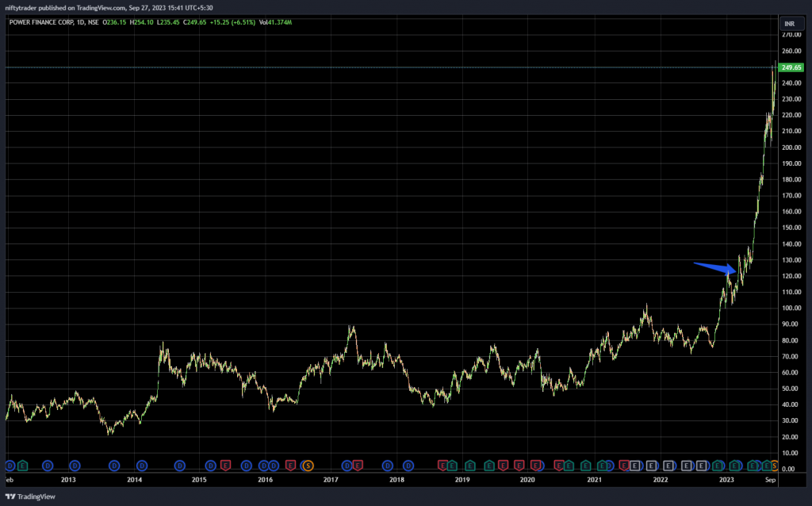
Task: Click the 100.00 price axis label
Action: pos(791,309)
